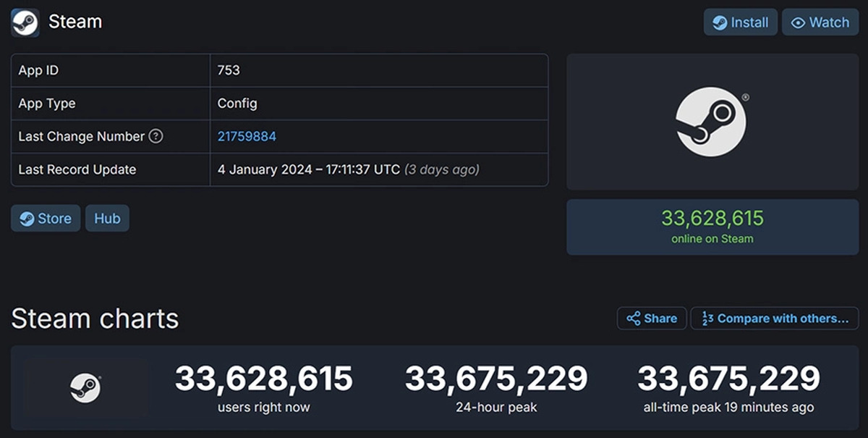Open the Store button
The image size is (868, 438).
(46, 218)
